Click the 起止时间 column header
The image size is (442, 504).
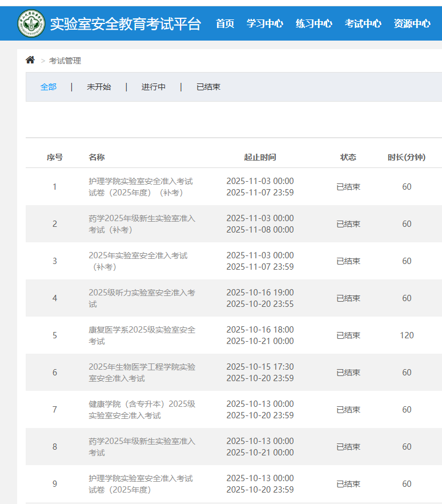pos(260,157)
